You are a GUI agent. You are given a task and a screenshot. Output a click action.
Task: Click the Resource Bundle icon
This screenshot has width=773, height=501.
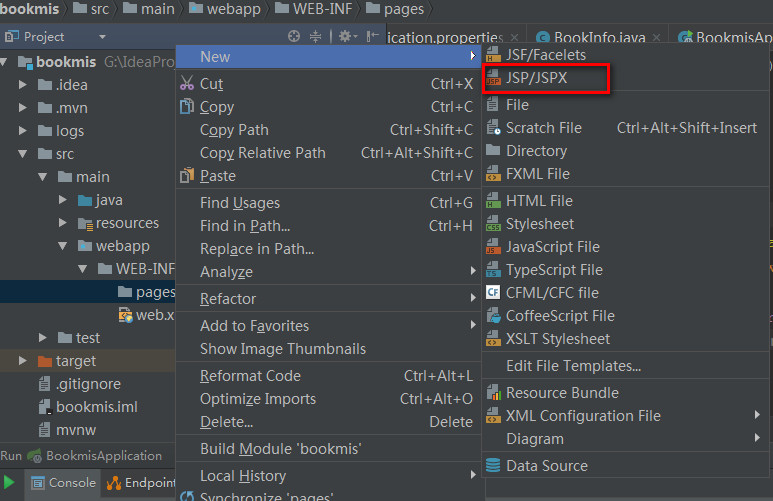point(493,393)
